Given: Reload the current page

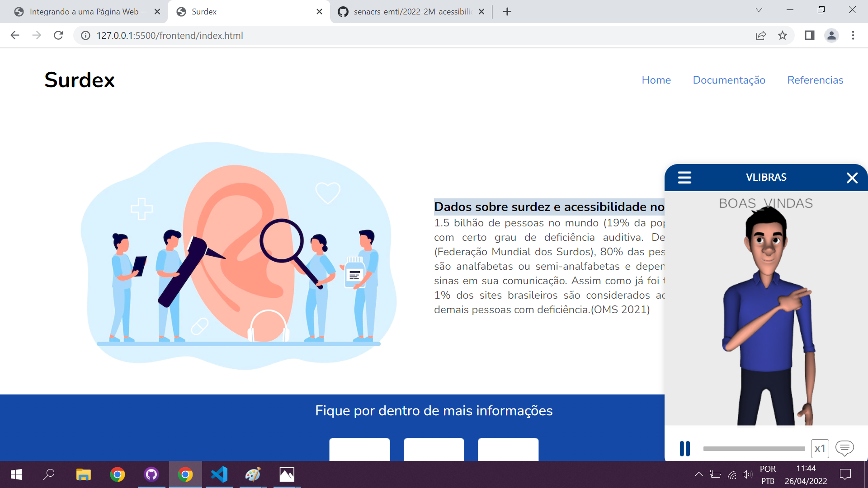Looking at the screenshot, I should click(58, 36).
